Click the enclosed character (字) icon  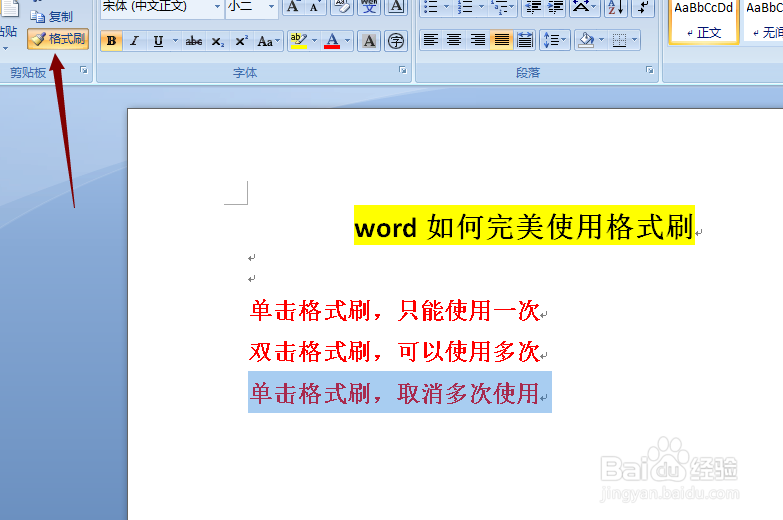[396, 41]
